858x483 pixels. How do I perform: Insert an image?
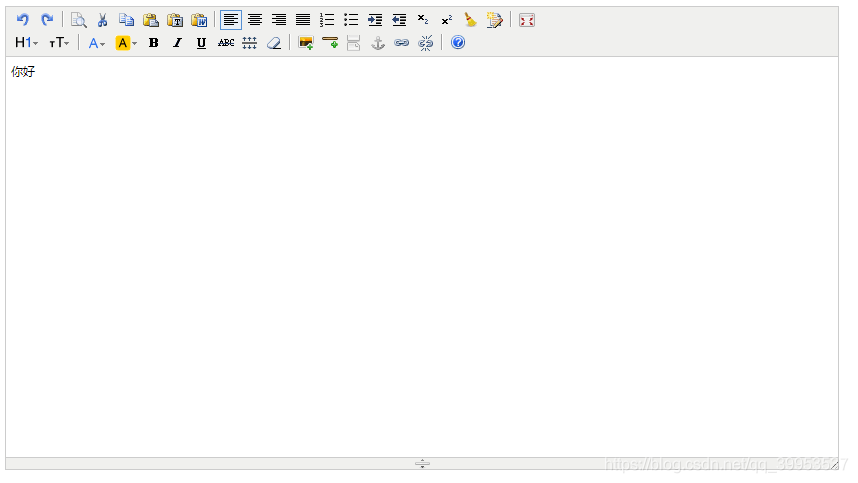tap(306, 43)
